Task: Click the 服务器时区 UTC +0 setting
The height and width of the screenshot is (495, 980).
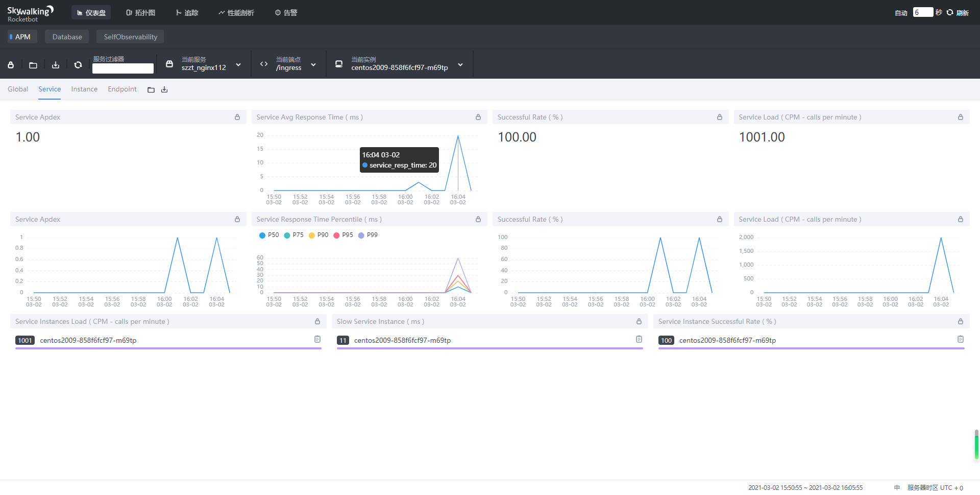Action: click(935, 488)
